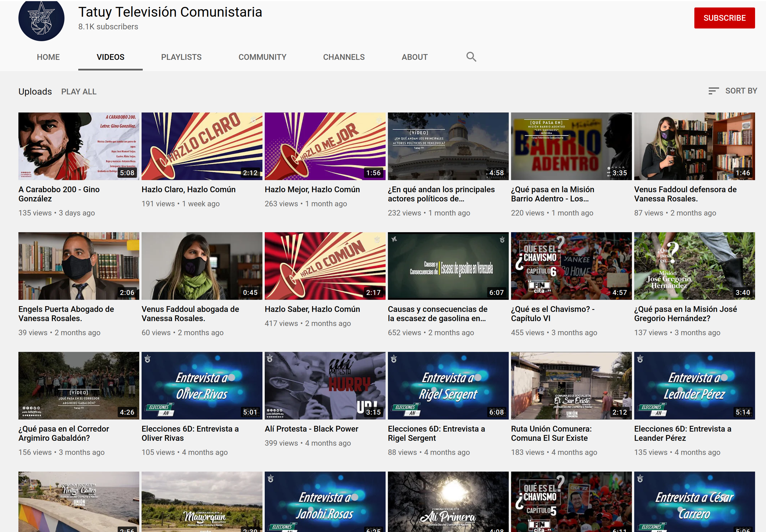
Task: Play the Misión José Gregorio Hernández thumbnail
Action: (x=695, y=266)
